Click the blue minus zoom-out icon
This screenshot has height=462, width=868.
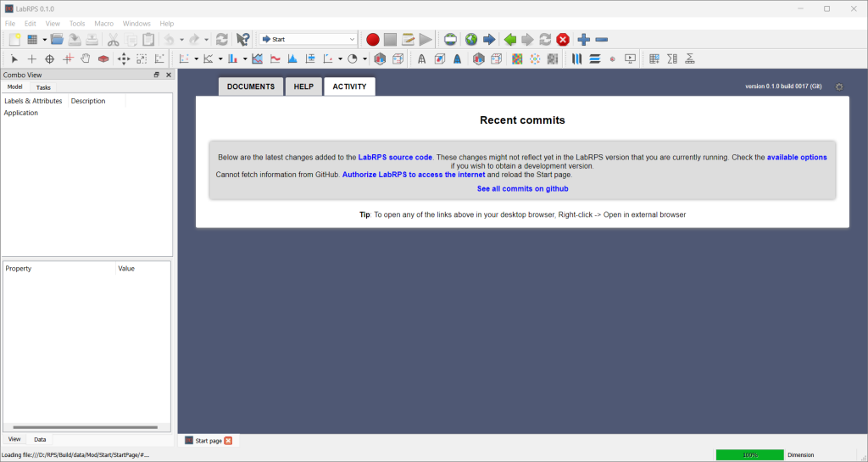(x=602, y=40)
